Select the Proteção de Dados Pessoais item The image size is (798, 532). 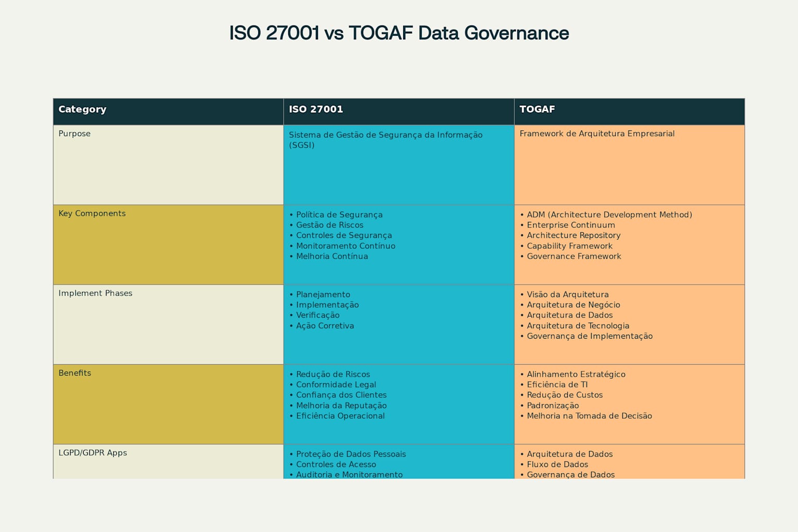(x=351, y=454)
